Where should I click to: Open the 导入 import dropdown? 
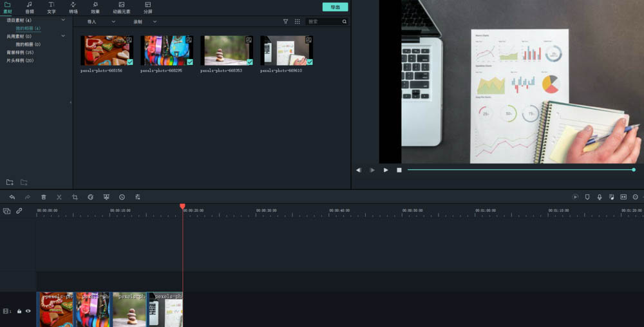(101, 22)
